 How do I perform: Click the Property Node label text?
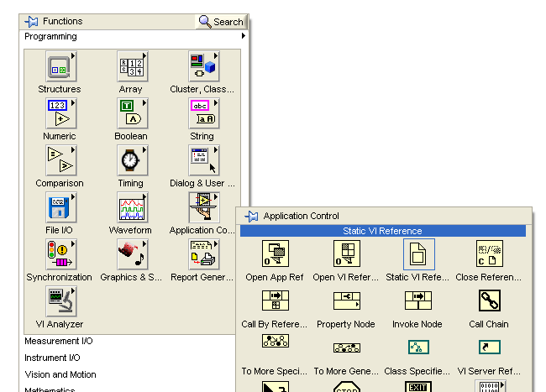[x=346, y=324]
